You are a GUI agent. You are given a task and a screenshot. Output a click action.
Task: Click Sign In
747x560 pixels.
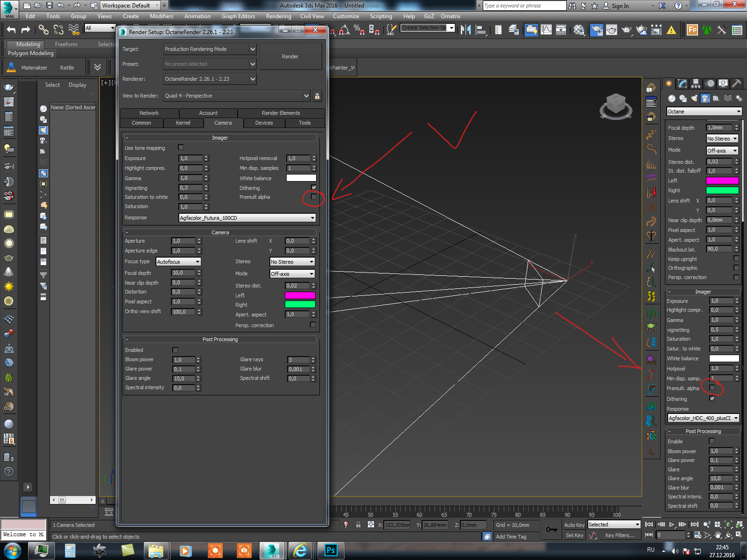[x=620, y=6]
